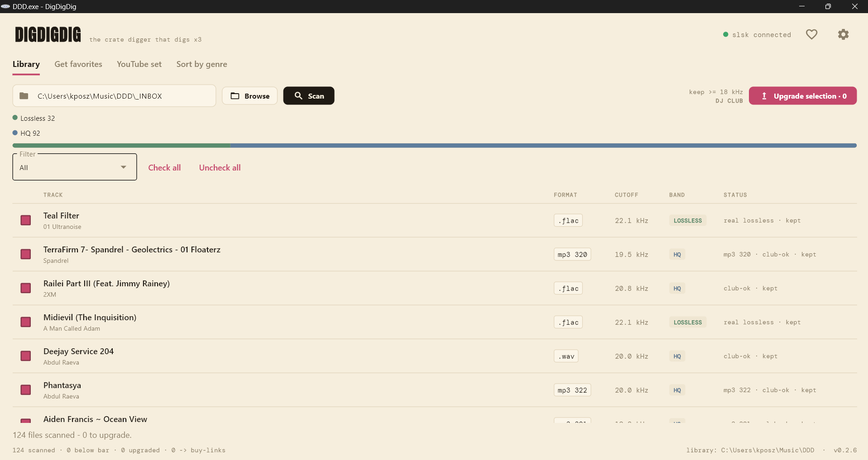The width and height of the screenshot is (868, 460).
Task: Click Upgrade selection button
Action: 803,96
